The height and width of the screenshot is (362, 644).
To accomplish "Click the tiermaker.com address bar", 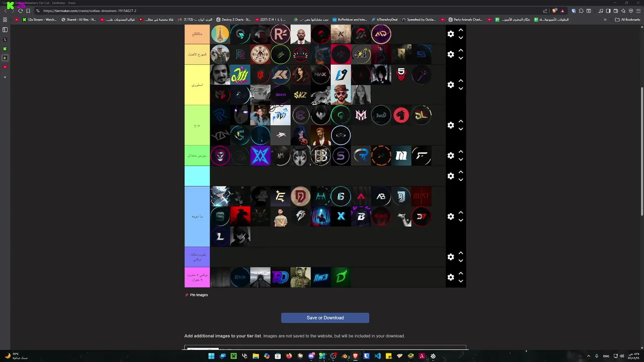I will point(287,11).
